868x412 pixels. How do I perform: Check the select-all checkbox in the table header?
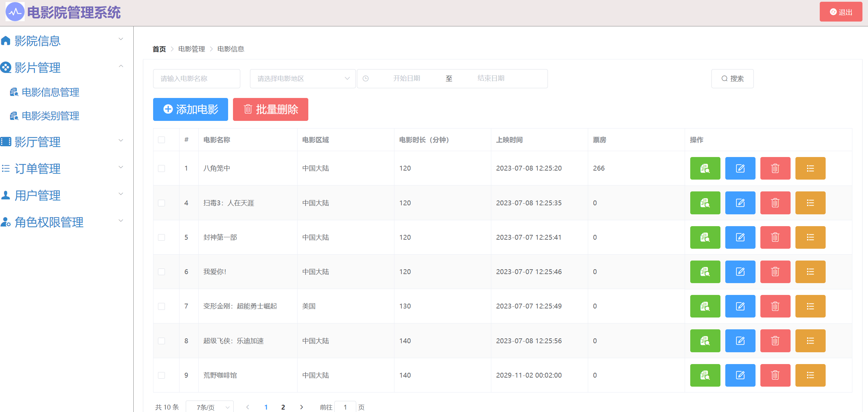coord(161,139)
